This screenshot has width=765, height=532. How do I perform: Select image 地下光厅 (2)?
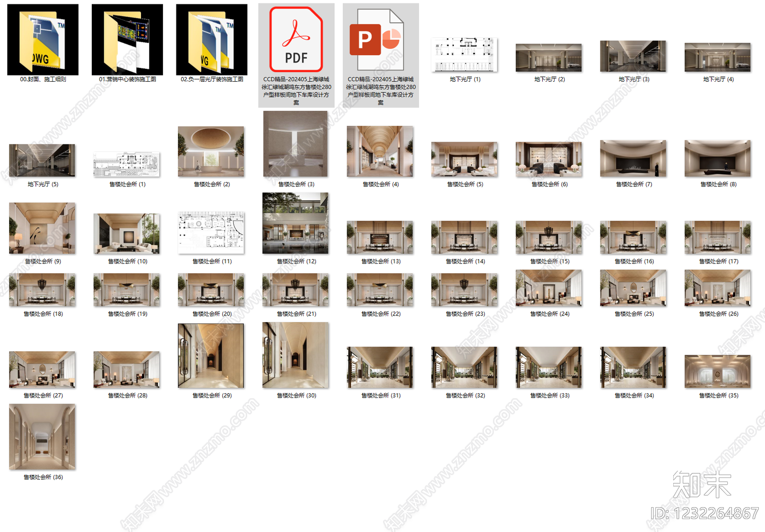(549, 58)
